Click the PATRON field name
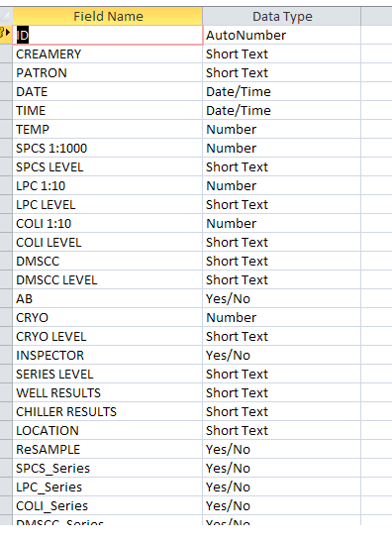392x542 pixels. pos(42,73)
